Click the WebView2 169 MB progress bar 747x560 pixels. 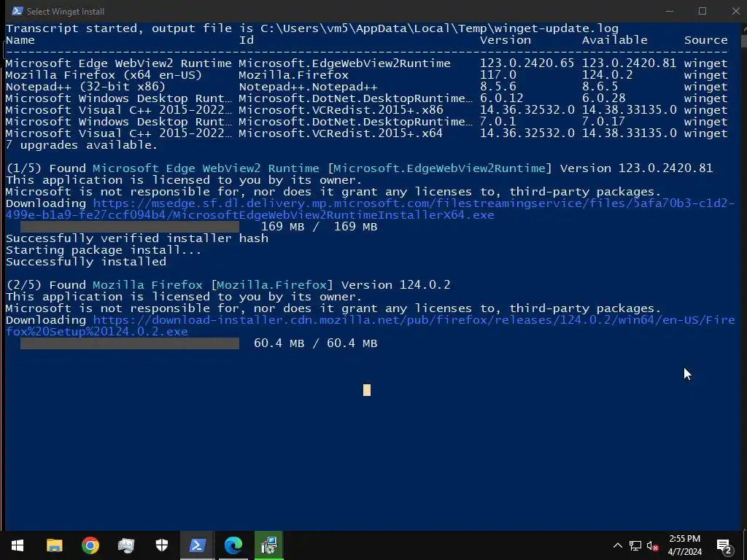(130, 226)
